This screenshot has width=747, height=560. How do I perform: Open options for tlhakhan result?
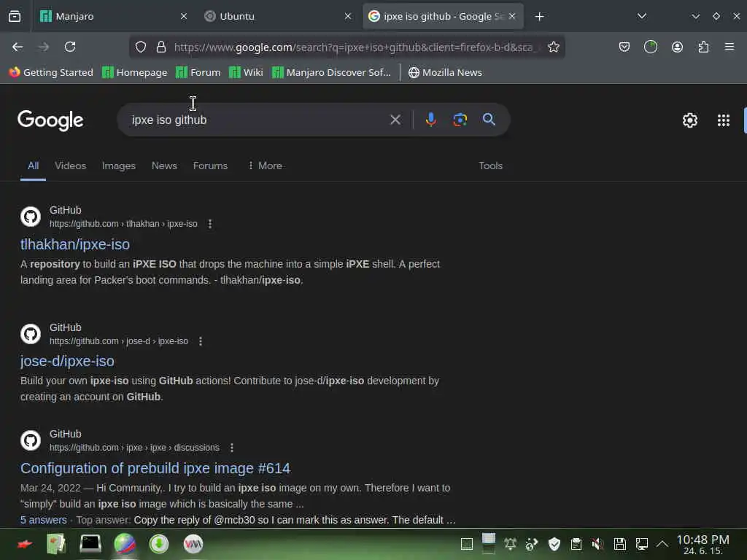coord(210,224)
